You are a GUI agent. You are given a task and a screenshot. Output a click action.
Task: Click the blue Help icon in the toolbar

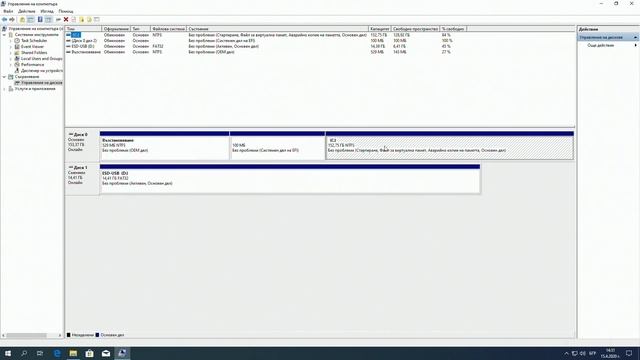click(x=40, y=20)
